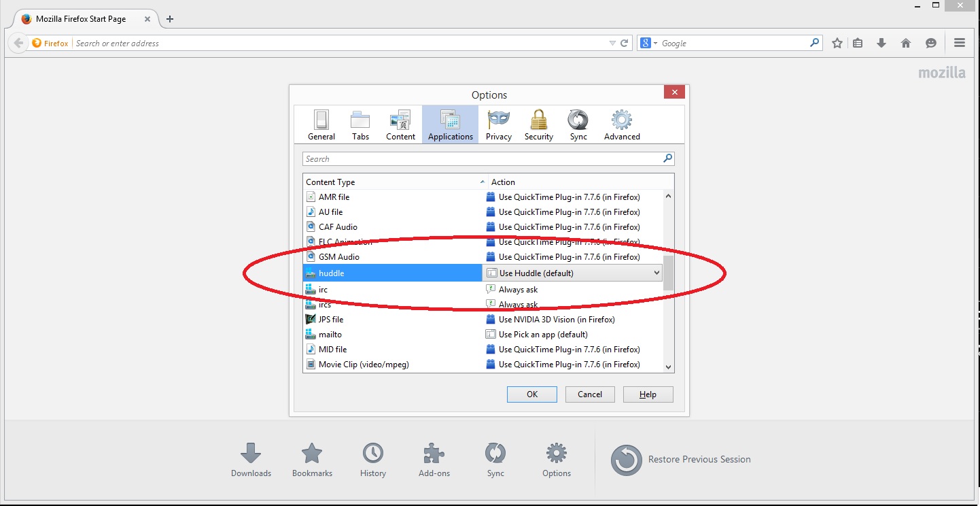The image size is (980, 506).
Task: Click OK in the Options dialog
Action: point(532,394)
